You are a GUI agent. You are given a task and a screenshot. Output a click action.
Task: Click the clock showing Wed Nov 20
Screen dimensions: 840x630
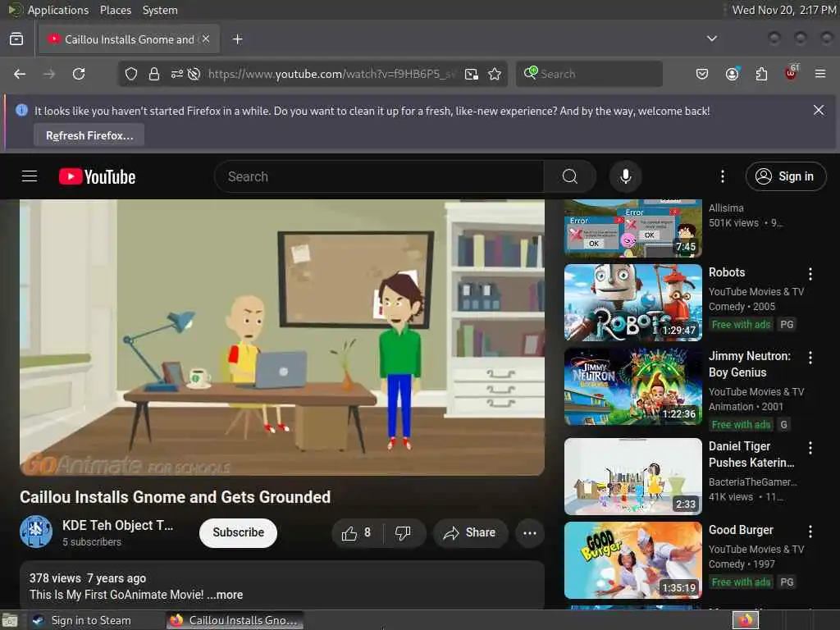point(783,10)
